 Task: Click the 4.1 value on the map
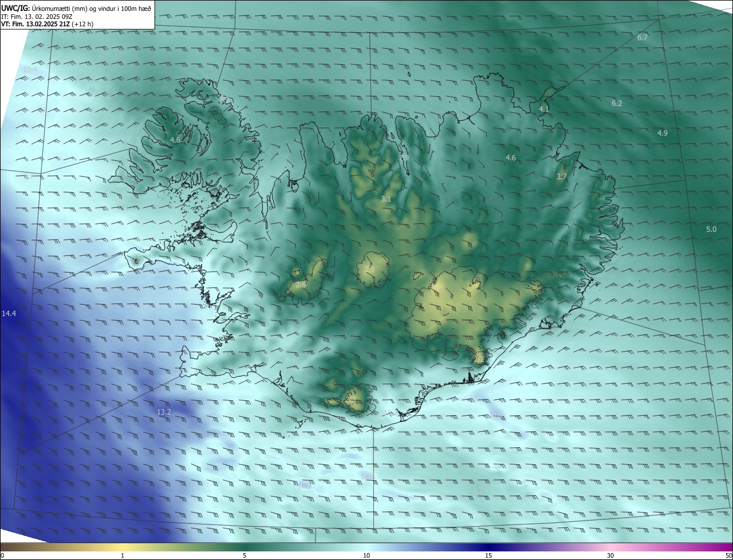(544, 109)
